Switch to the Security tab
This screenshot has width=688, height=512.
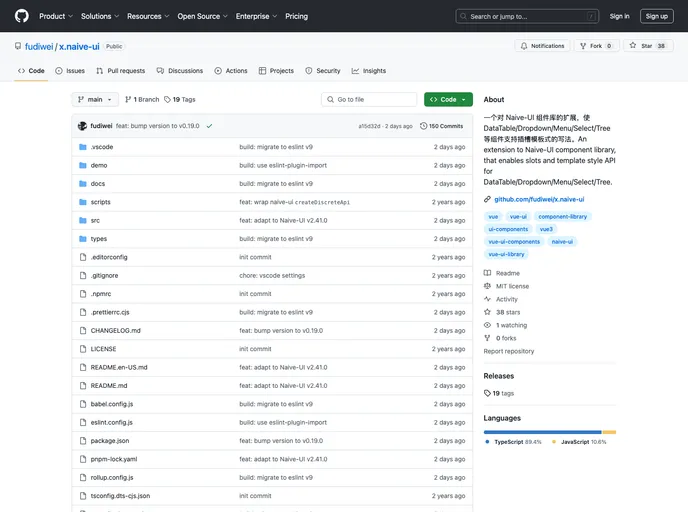click(322, 71)
